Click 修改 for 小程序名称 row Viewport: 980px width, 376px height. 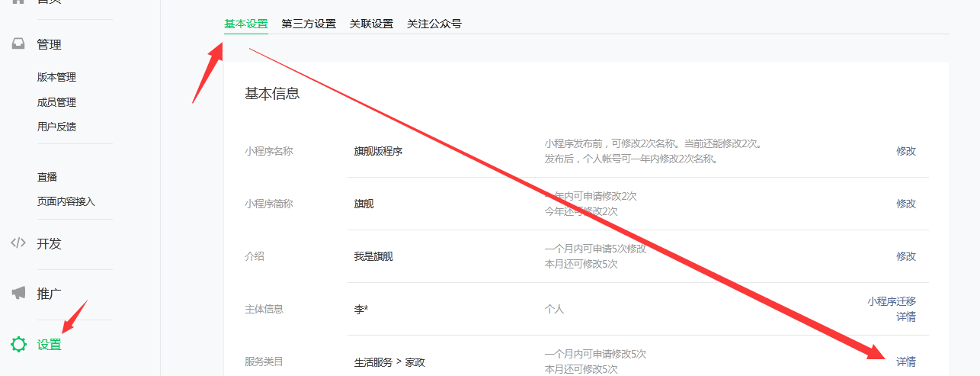click(905, 151)
